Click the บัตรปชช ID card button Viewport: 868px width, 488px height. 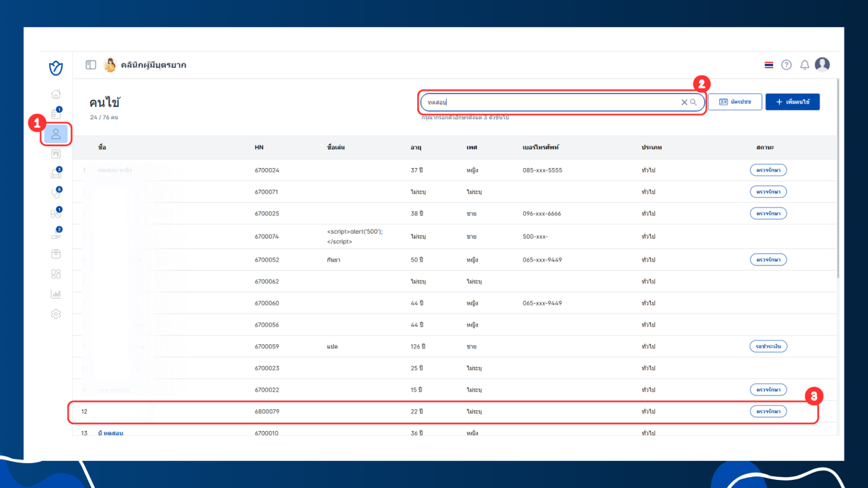735,102
